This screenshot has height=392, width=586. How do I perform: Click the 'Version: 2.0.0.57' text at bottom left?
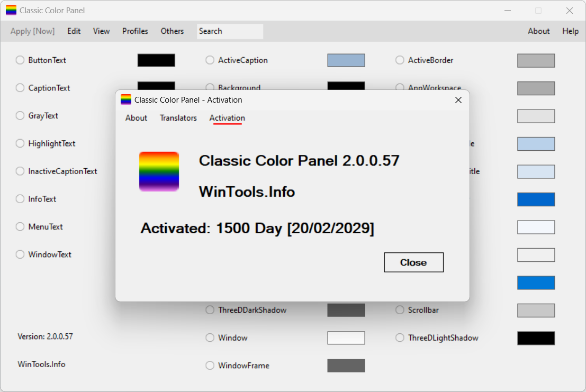coord(45,337)
